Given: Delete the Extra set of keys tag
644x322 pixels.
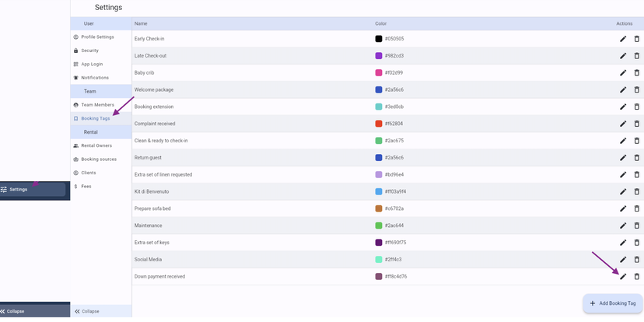Looking at the screenshot, I should click(x=636, y=243).
